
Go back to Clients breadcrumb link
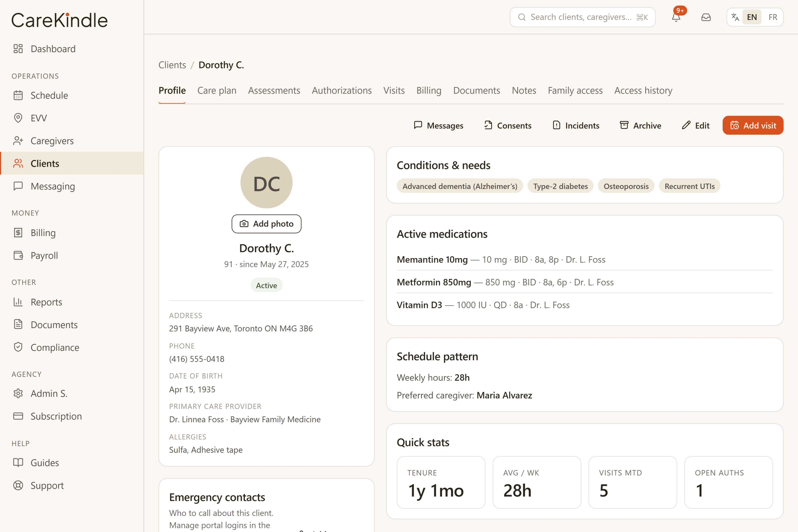pos(172,65)
